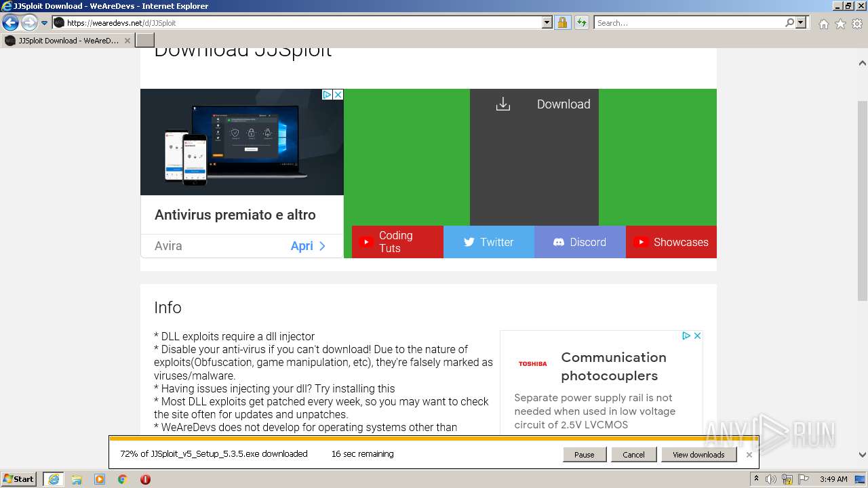The image size is (868, 488).
Task: Click the search magnifier icon
Action: tap(789, 22)
